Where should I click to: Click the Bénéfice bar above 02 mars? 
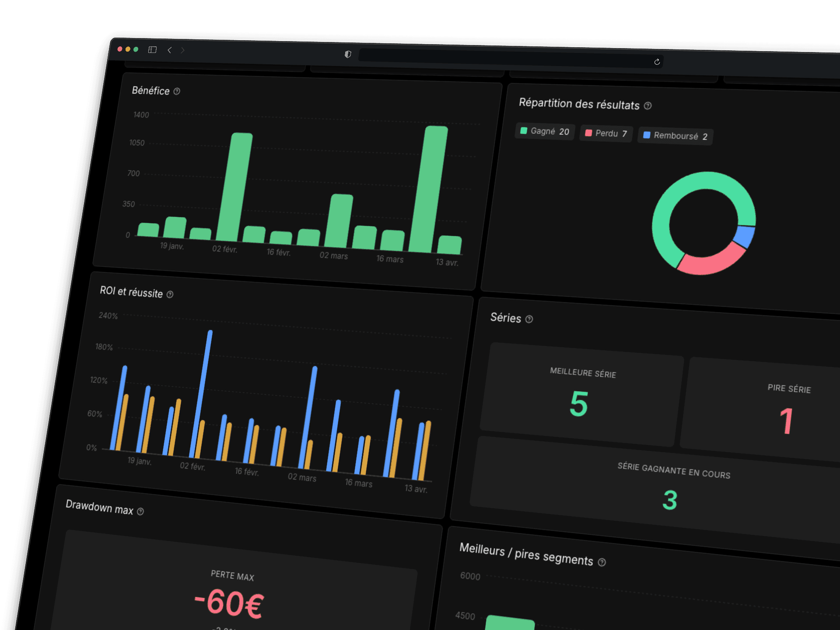tap(339, 221)
